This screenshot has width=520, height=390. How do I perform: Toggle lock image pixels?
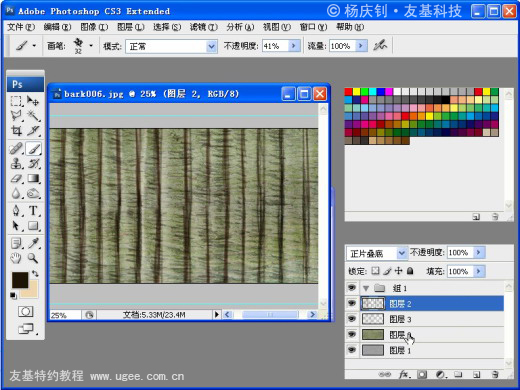387,271
